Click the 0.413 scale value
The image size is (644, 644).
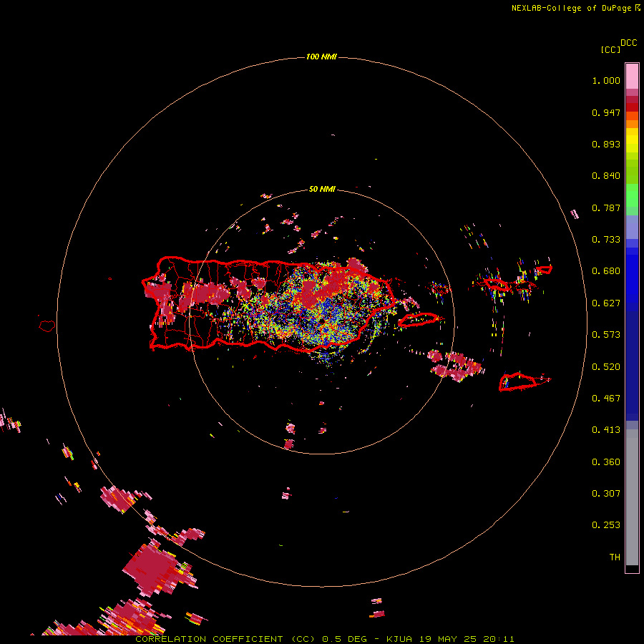(606, 430)
